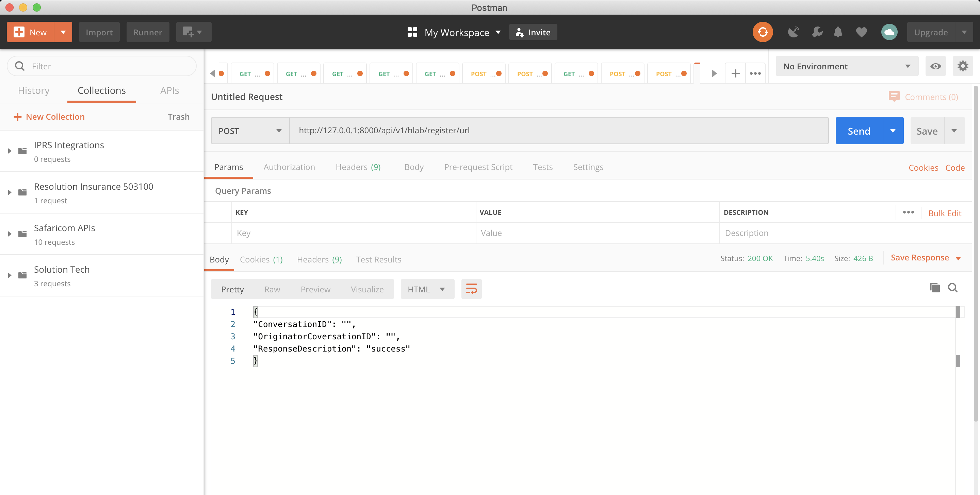Open the POST method dropdown
Image resolution: width=980 pixels, height=495 pixels.
[x=250, y=131]
